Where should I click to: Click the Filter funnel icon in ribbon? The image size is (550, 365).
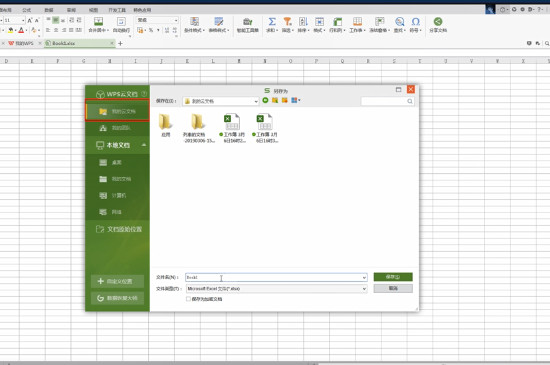coord(288,22)
